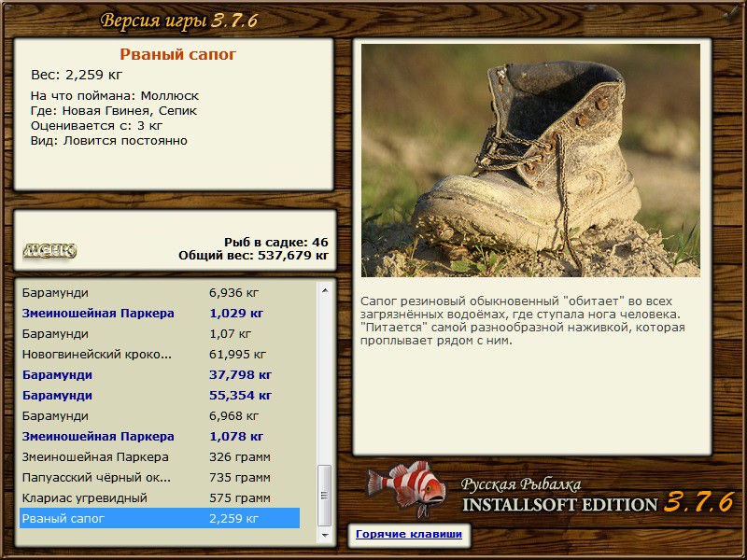This screenshot has height=560, width=747.
Task: Click the torn boot photo
Action: click(x=530, y=161)
